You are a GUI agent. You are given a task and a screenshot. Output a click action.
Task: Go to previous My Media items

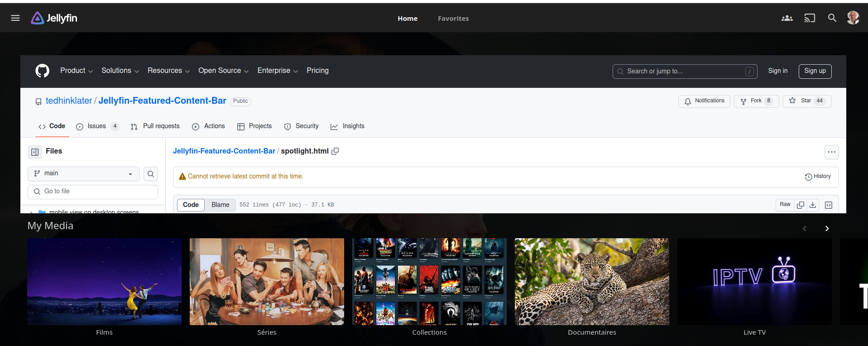tap(805, 228)
